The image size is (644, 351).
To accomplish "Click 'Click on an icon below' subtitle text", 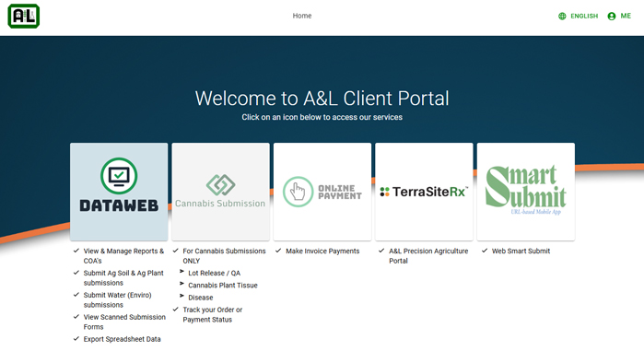I will click(322, 117).
